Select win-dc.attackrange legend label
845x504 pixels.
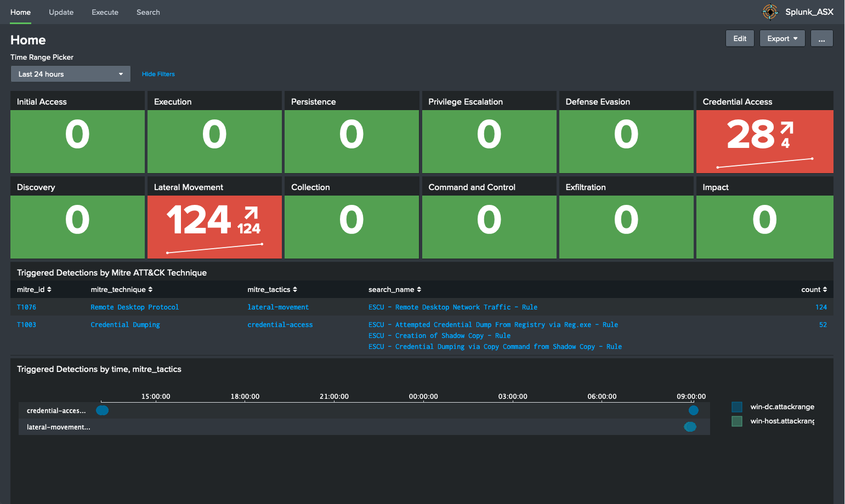[782, 406]
